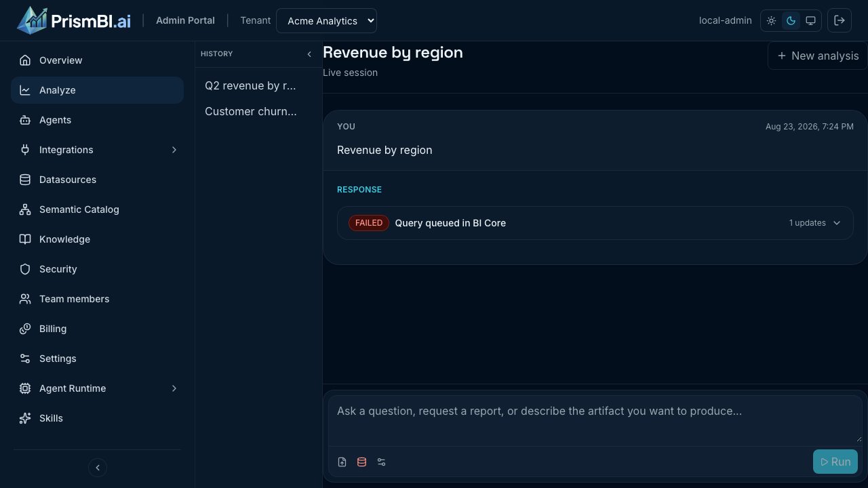868x488 pixels.
Task: Click the Integrations plug icon
Action: point(25,150)
